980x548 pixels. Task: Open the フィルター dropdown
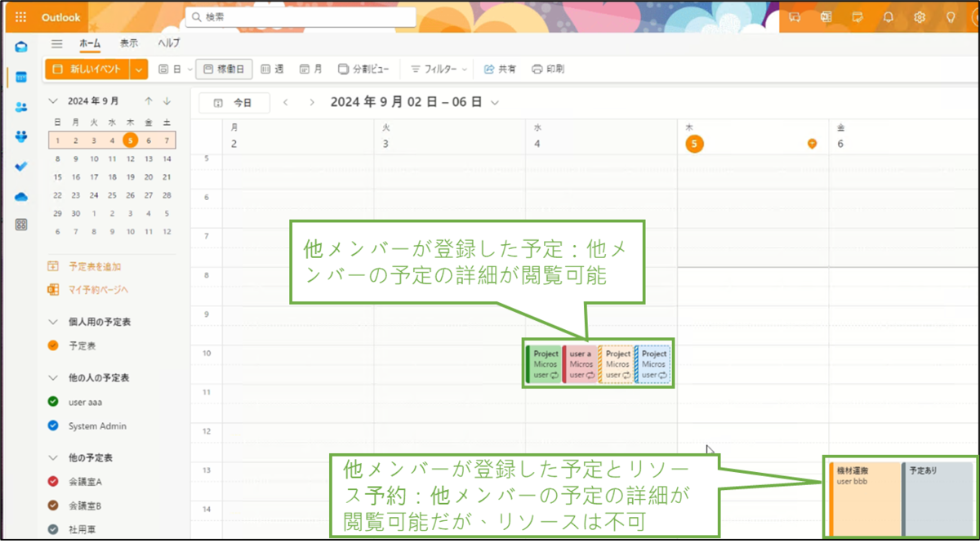click(437, 69)
